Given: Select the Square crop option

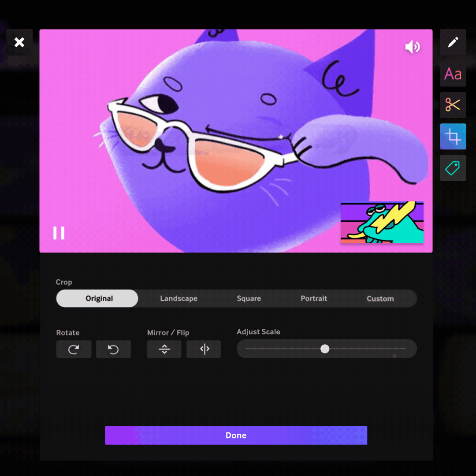Looking at the screenshot, I should tap(249, 298).
